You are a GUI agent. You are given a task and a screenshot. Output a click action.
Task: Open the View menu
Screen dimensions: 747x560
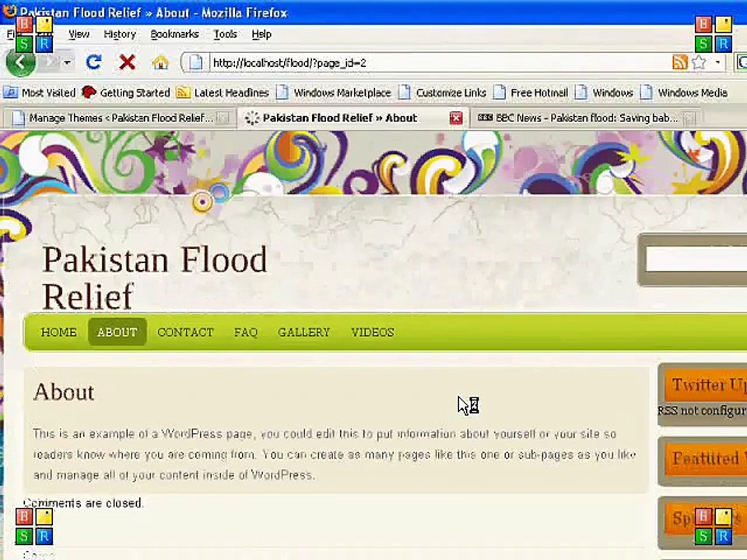pos(79,34)
